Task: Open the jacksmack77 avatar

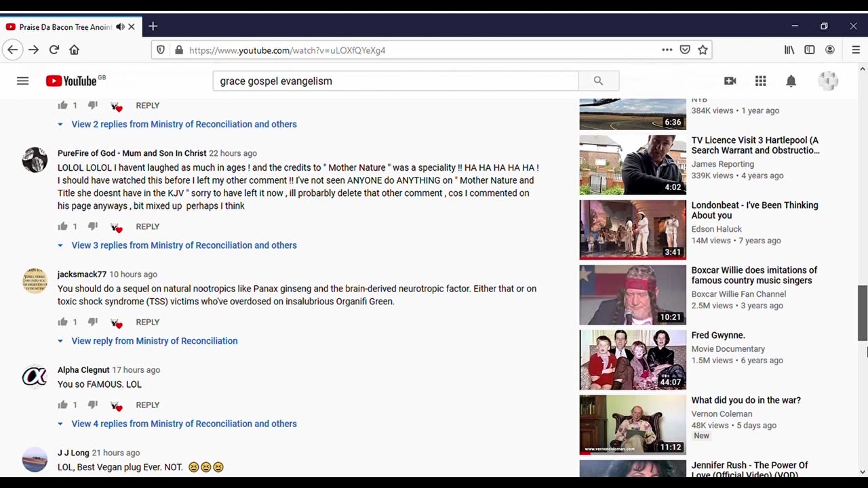Action: 35,281
